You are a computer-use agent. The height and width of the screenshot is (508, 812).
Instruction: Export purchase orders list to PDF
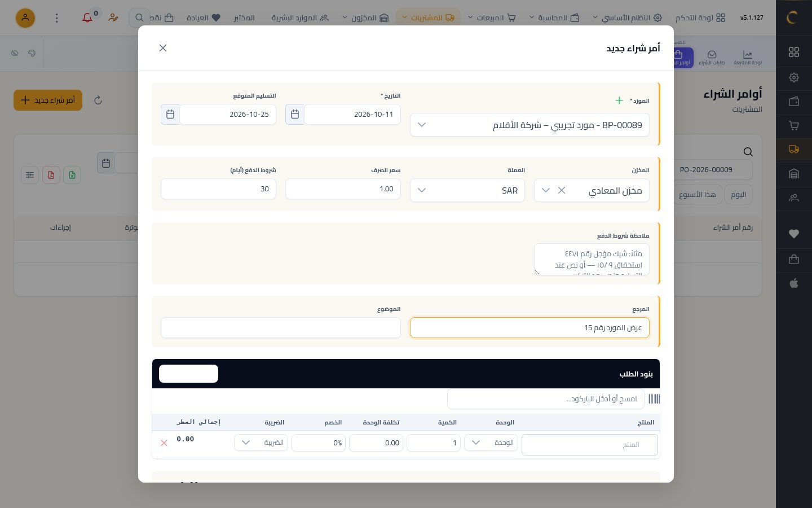(x=51, y=175)
